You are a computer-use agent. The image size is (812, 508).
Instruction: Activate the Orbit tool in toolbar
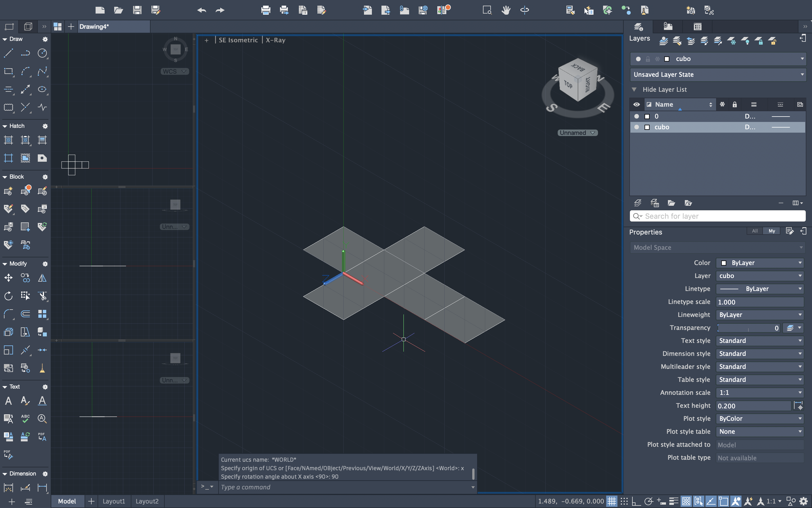(524, 10)
